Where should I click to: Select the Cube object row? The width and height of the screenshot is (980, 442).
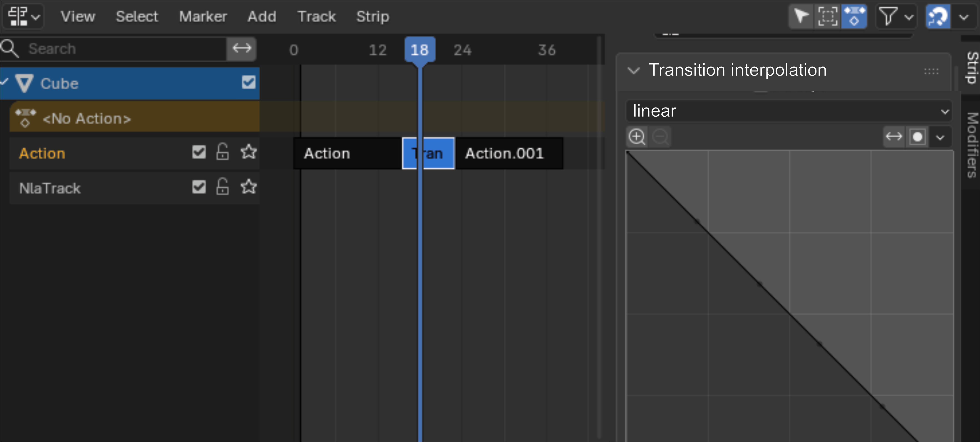tap(130, 83)
